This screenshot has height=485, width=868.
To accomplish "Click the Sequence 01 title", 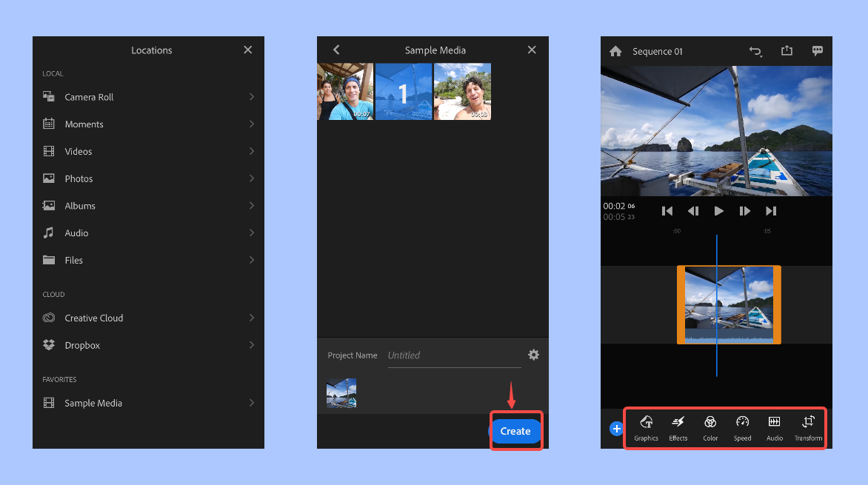I will [657, 52].
